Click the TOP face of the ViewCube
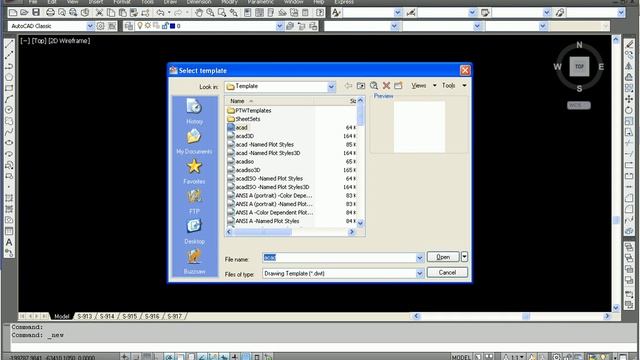 [x=579, y=67]
